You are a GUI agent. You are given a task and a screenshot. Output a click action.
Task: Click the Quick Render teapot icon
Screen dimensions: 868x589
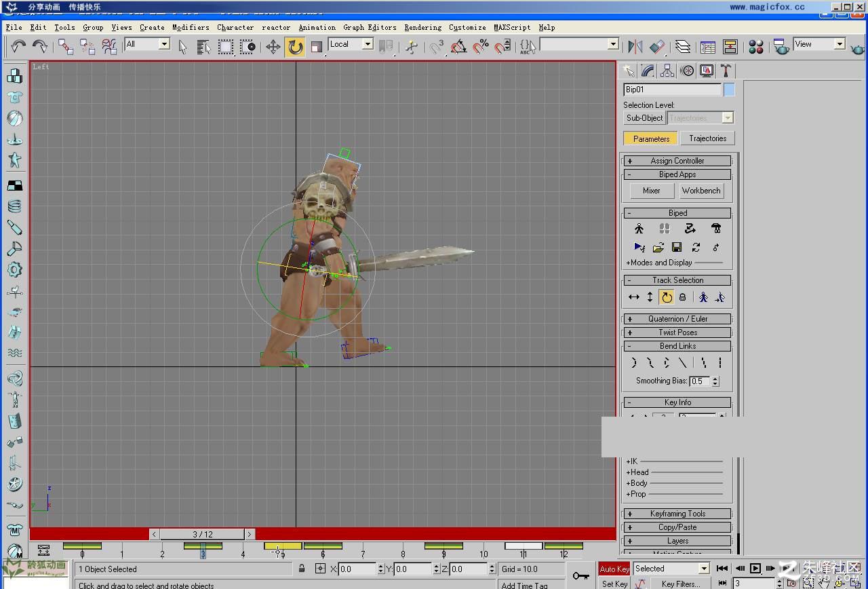point(857,47)
